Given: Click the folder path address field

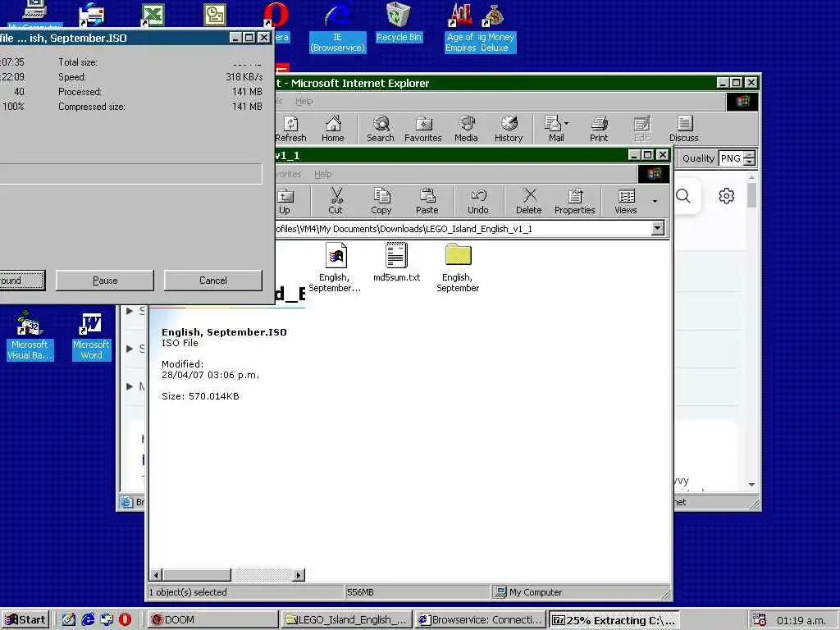Looking at the screenshot, I should 463,229.
